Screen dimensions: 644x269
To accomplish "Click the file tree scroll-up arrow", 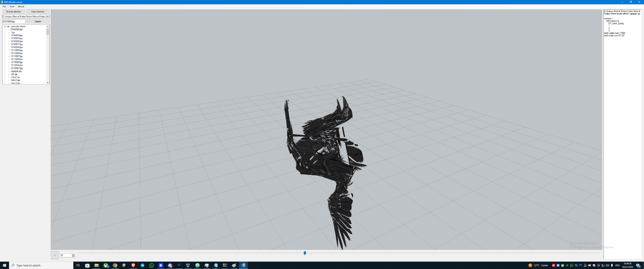I will [x=48, y=26].
